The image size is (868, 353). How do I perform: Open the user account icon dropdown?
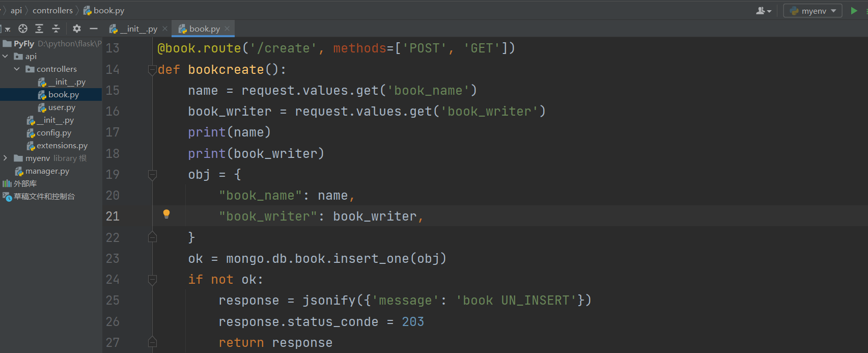(x=764, y=11)
